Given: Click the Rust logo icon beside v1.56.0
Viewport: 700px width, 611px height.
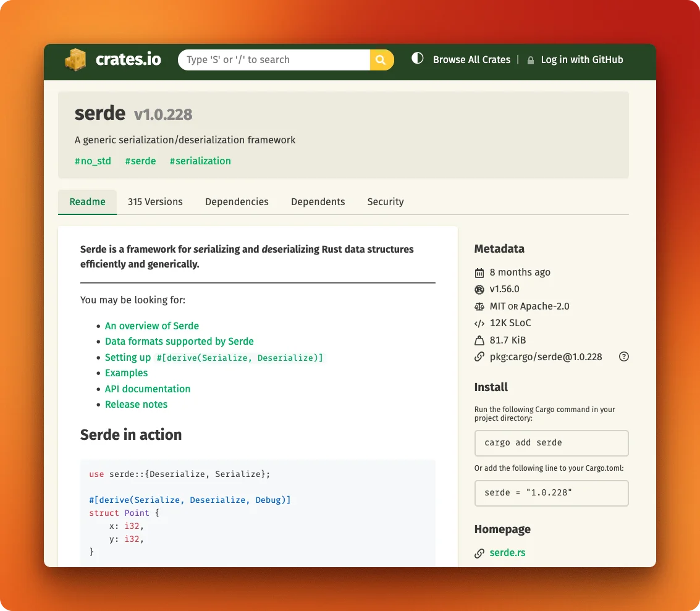Looking at the screenshot, I should pos(479,290).
